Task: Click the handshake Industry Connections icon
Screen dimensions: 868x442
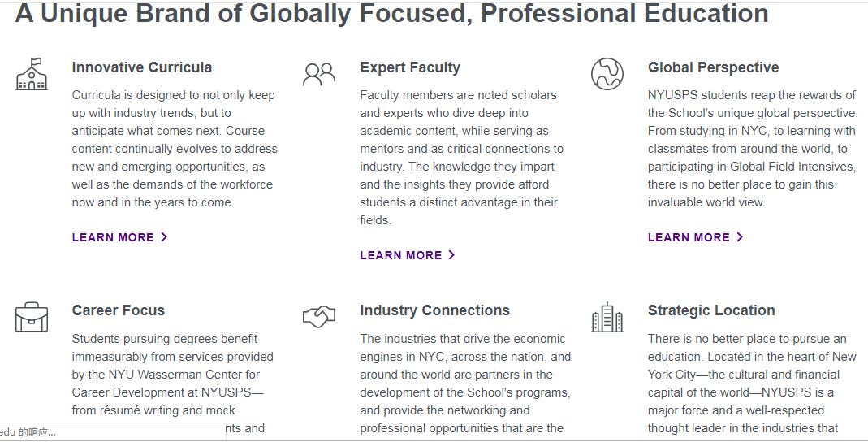Action: [319, 317]
